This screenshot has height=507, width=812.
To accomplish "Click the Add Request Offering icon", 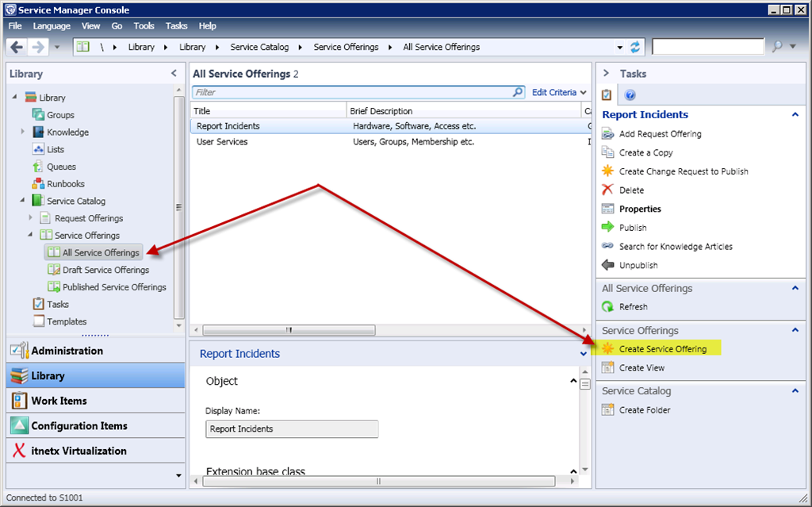I will 607,134.
